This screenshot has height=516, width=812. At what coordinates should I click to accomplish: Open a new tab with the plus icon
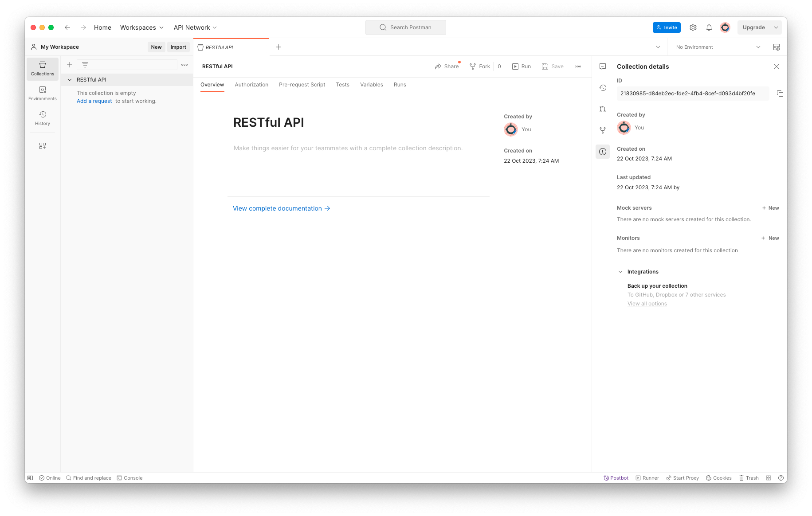[279, 47]
